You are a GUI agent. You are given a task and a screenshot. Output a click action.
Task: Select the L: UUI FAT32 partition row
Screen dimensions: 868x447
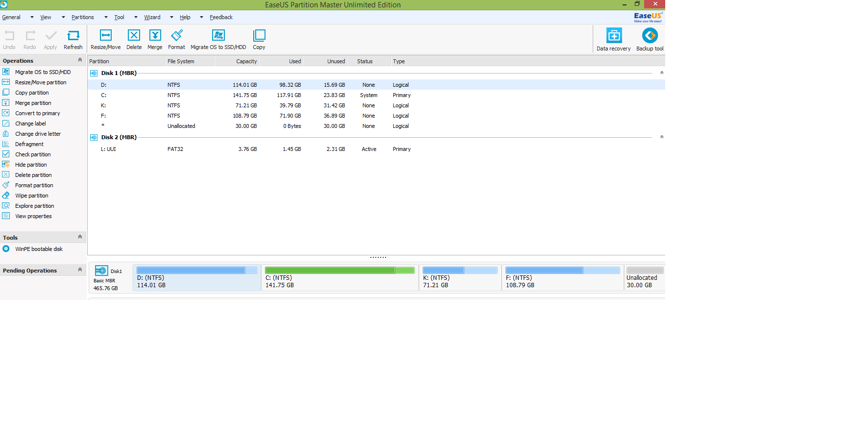point(376,149)
